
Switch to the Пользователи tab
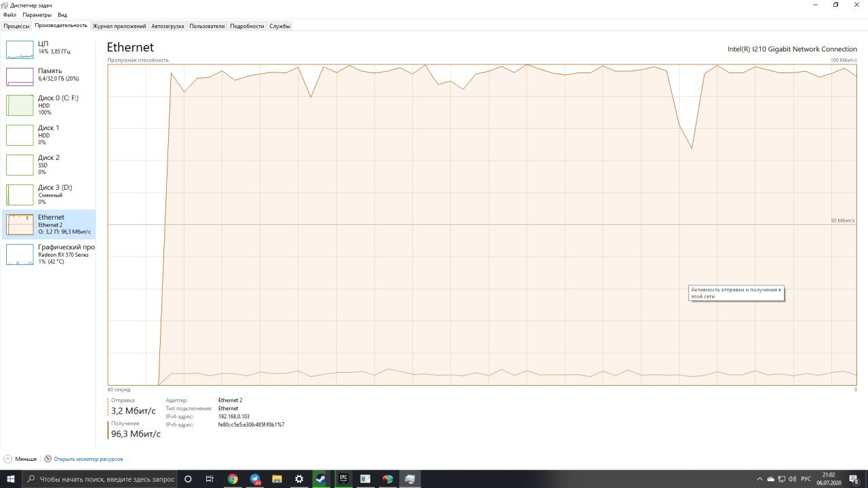[207, 26]
